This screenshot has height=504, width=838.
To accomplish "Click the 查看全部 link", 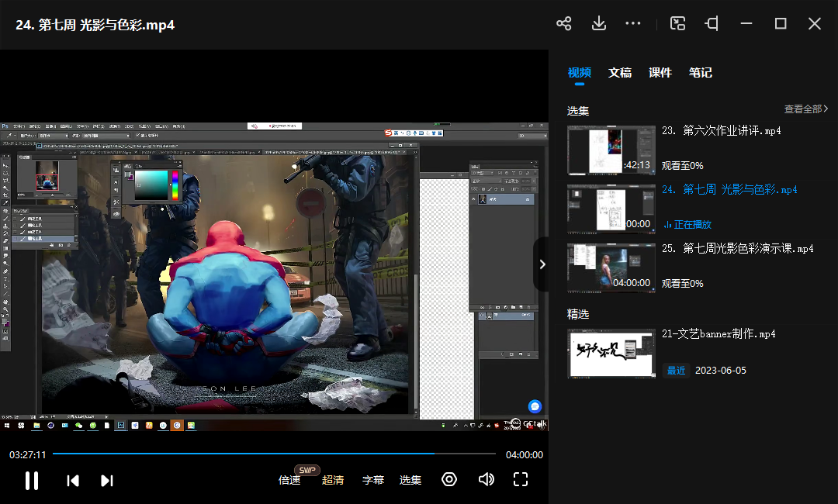I will click(x=806, y=109).
